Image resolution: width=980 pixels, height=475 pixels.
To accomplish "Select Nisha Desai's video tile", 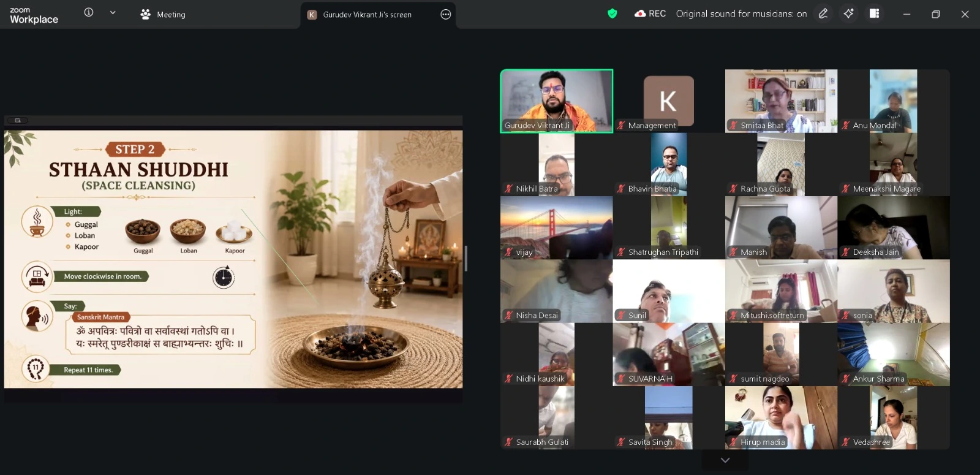I will (556, 291).
